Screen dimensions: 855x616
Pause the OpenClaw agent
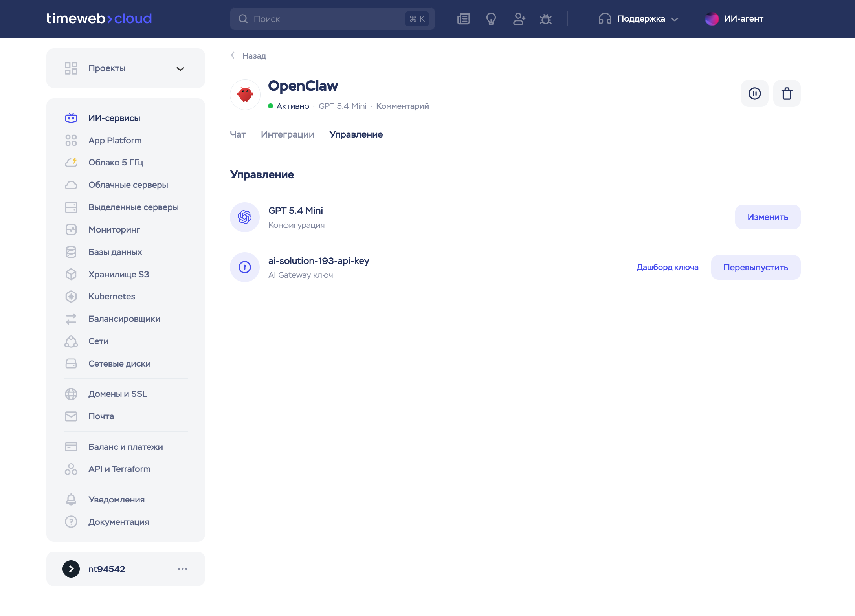coord(755,93)
